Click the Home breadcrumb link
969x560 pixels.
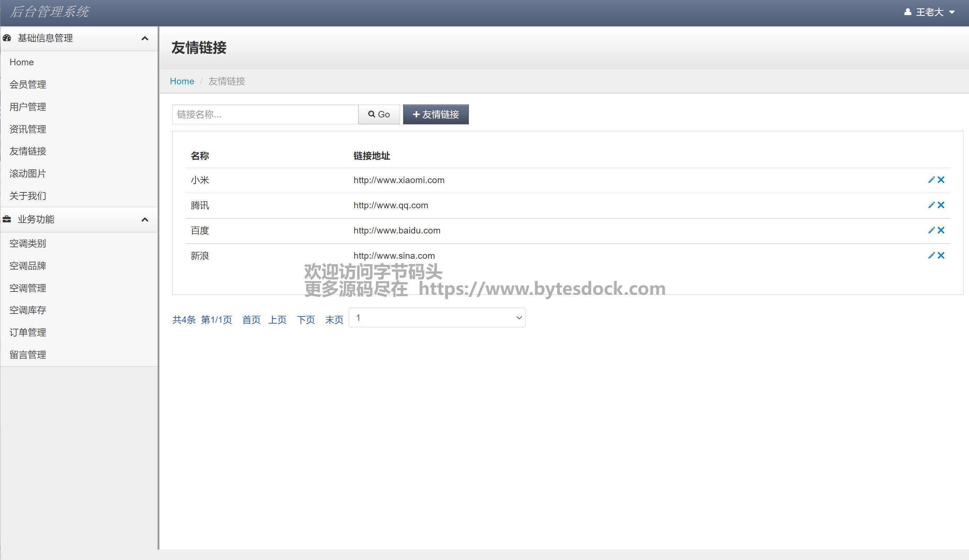182,81
